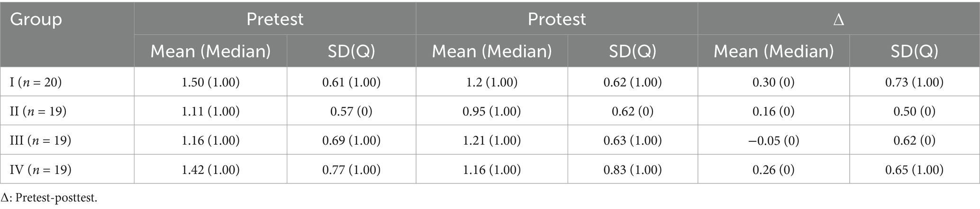This screenshot has width=980, height=209.
Task: Select row label III (n = 19)
Action: (x=41, y=140)
